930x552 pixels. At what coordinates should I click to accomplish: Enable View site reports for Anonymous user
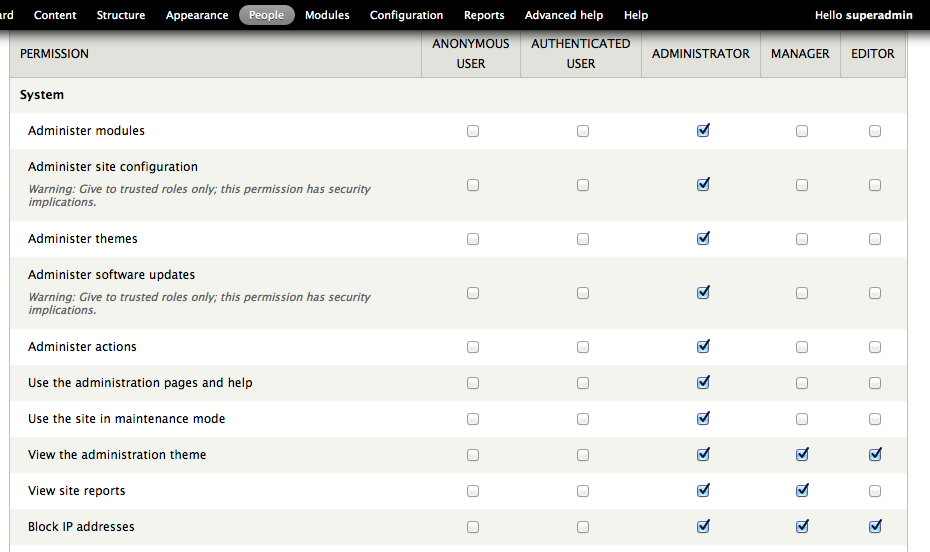coord(473,491)
